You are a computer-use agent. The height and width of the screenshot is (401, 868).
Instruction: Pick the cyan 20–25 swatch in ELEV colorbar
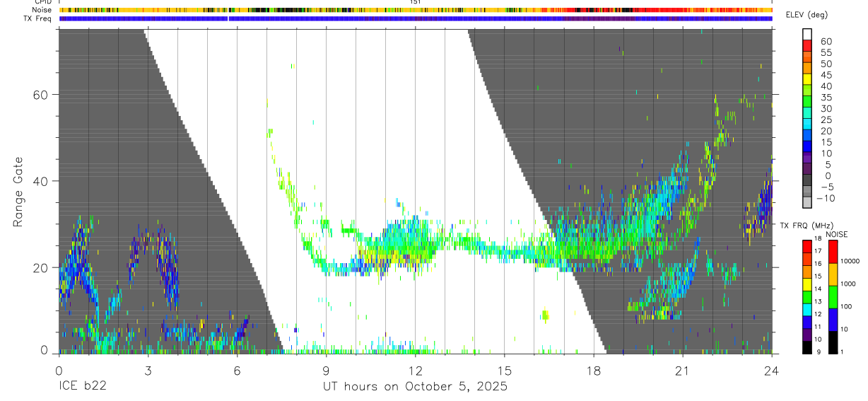click(807, 124)
